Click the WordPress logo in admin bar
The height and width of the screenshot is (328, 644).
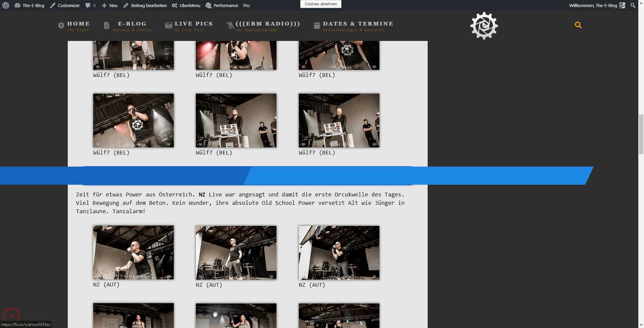click(x=6, y=5)
